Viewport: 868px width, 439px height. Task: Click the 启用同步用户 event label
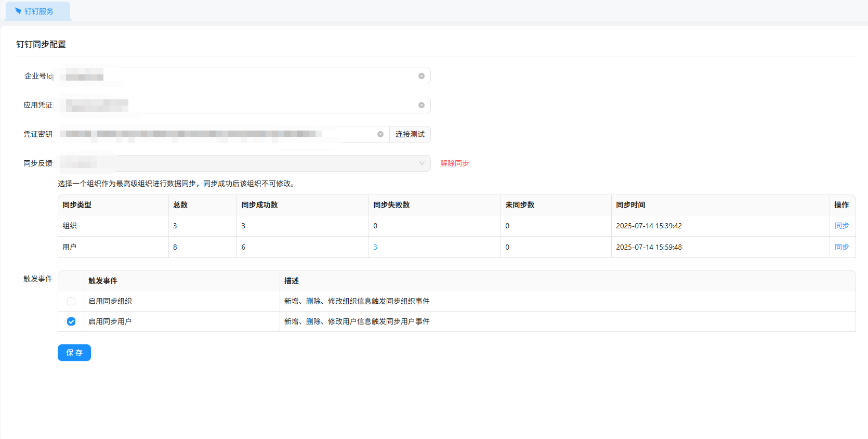click(x=110, y=321)
